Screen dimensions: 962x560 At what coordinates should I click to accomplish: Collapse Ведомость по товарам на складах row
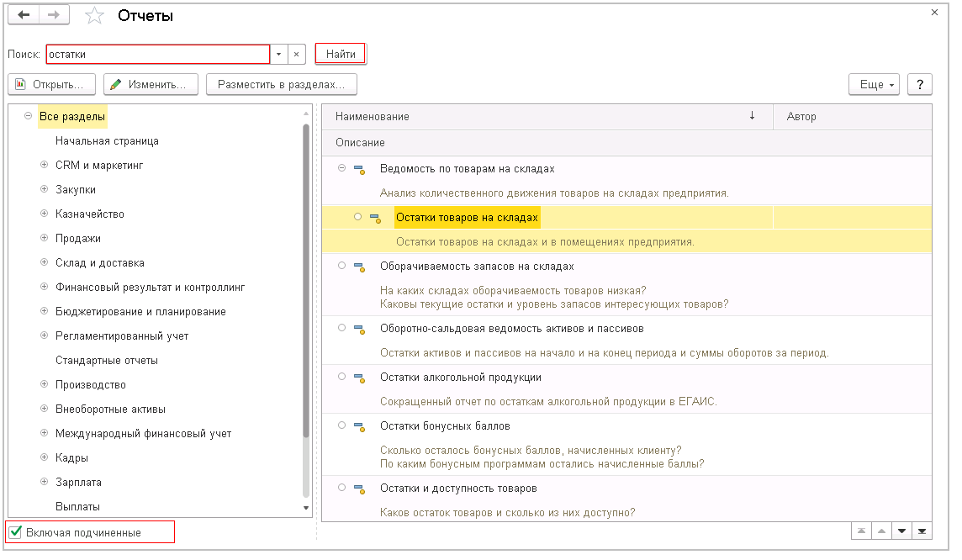tap(341, 168)
